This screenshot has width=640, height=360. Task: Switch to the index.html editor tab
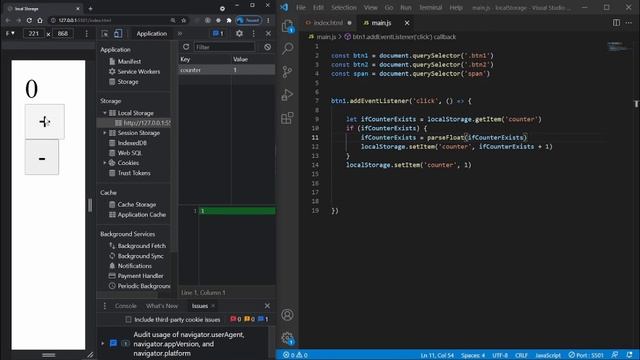pos(328,23)
